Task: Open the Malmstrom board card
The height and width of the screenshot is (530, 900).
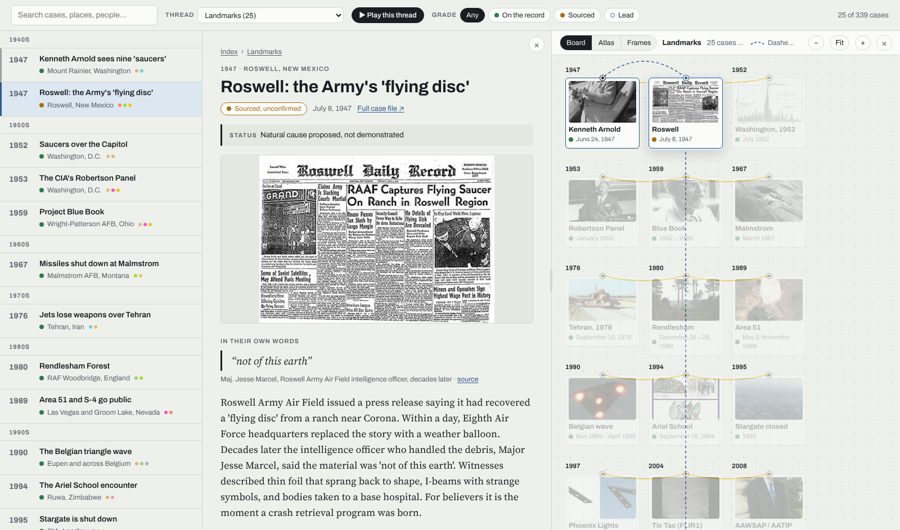Action: (x=769, y=212)
